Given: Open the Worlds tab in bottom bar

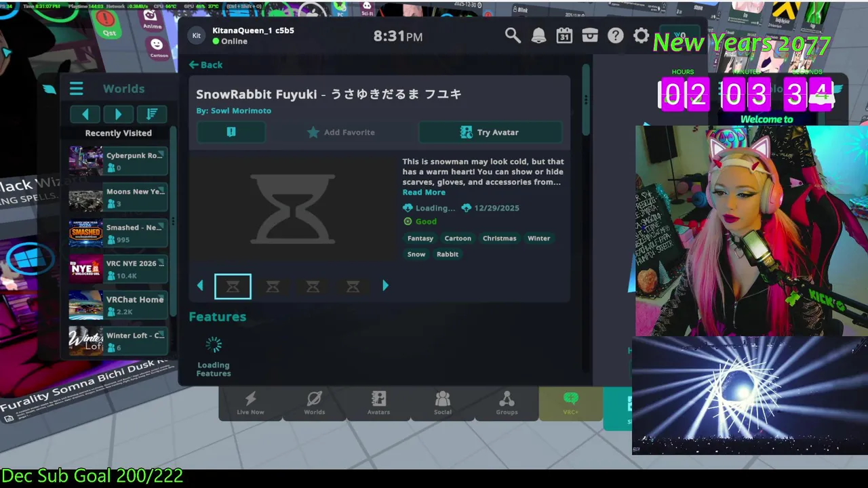Looking at the screenshot, I should click(315, 403).
